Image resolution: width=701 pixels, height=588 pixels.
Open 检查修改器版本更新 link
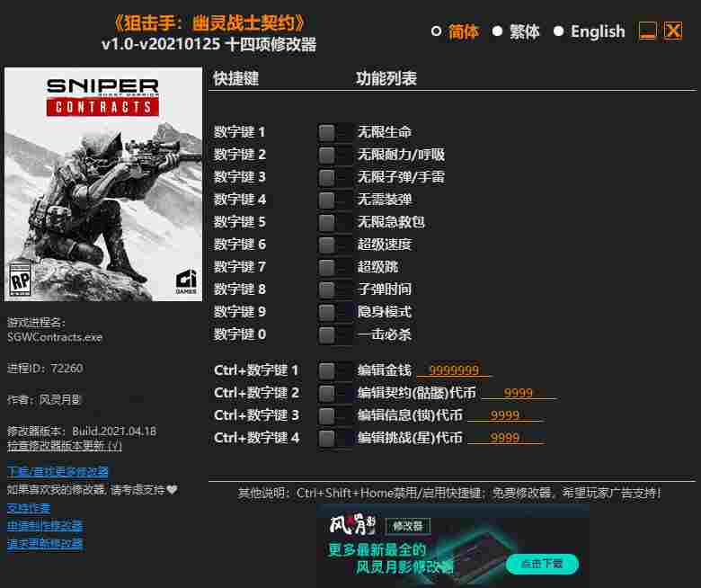tap(65, 446)
